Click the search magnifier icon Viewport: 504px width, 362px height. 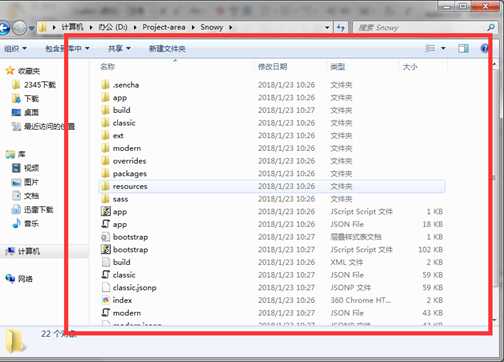(491, 27)
